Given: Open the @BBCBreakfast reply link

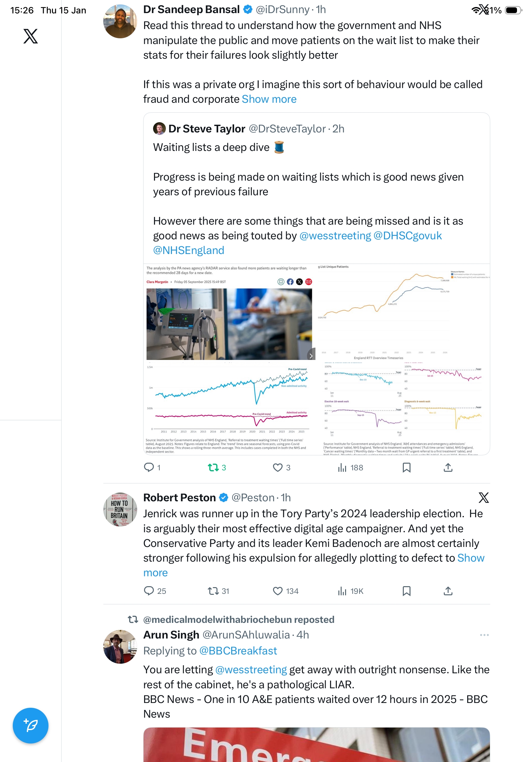Looking at the screenshot, I should (238, 651).
